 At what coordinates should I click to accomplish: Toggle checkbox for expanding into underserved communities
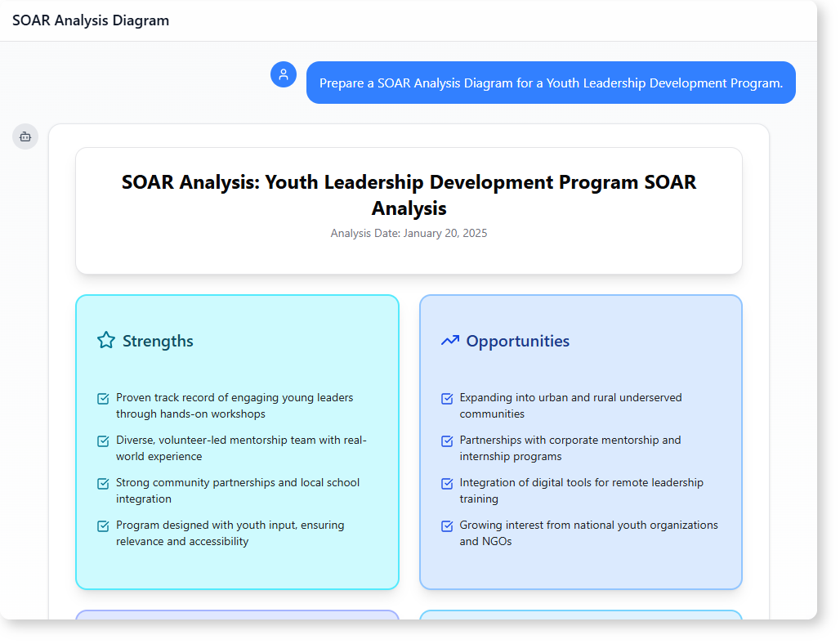point(447,399)
